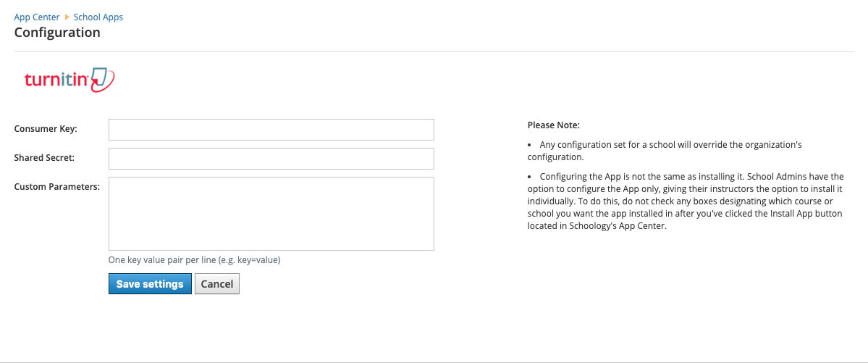Open the School Apps breadcrumb link

point(98,17)
